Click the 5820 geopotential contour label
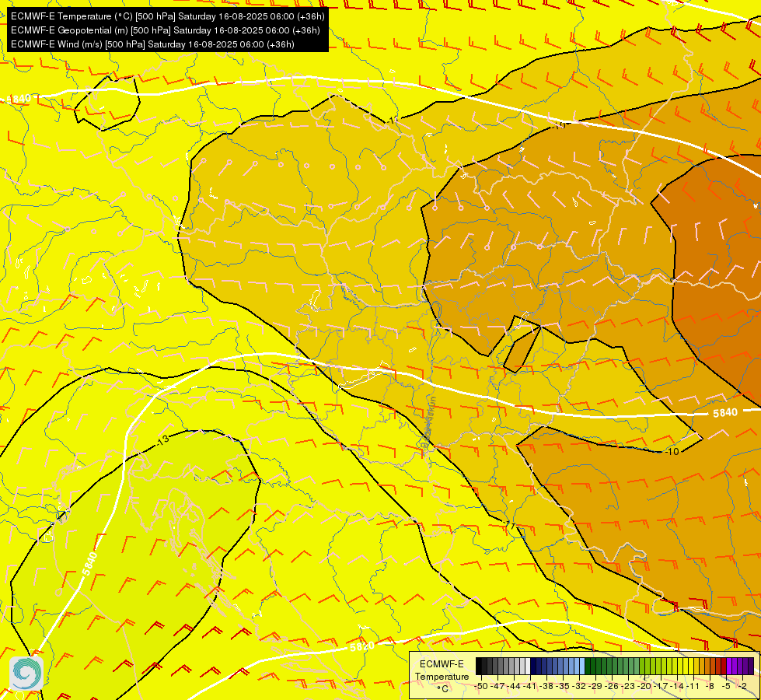The height and width of the screenshot is (700, 761). (361, 646)
